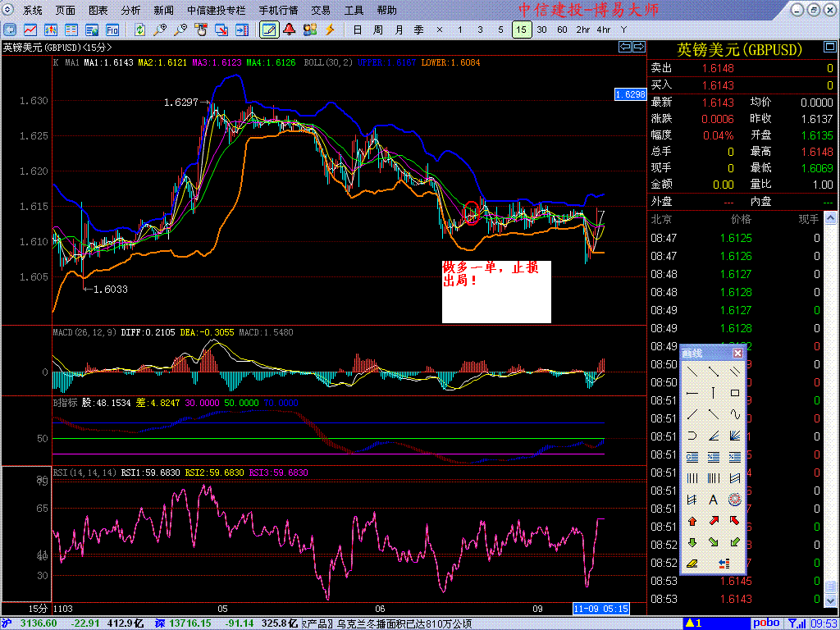Screen dimensions: 840x630
Task: Open the 页面 menu
Action: pos(66,10)
